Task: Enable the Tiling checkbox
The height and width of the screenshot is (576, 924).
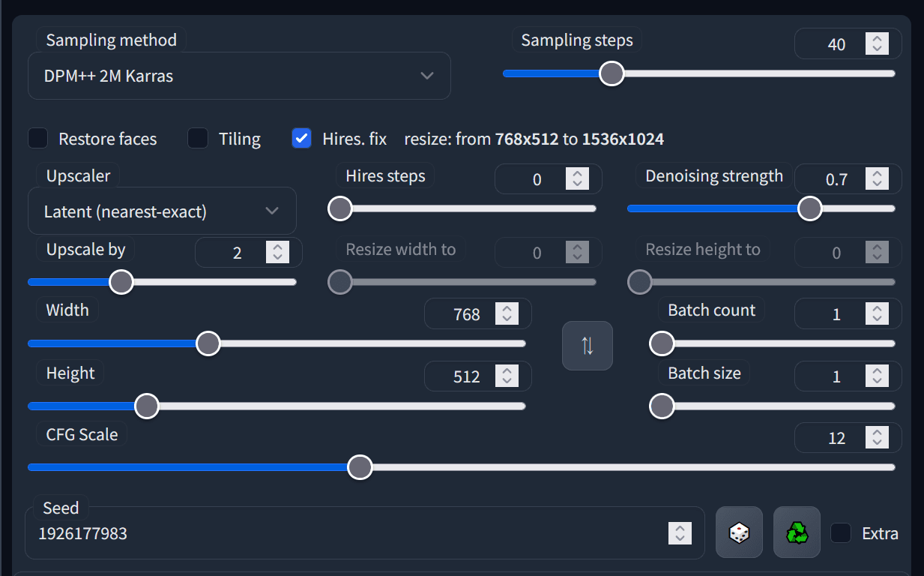Action: click(x=198, y=139)
